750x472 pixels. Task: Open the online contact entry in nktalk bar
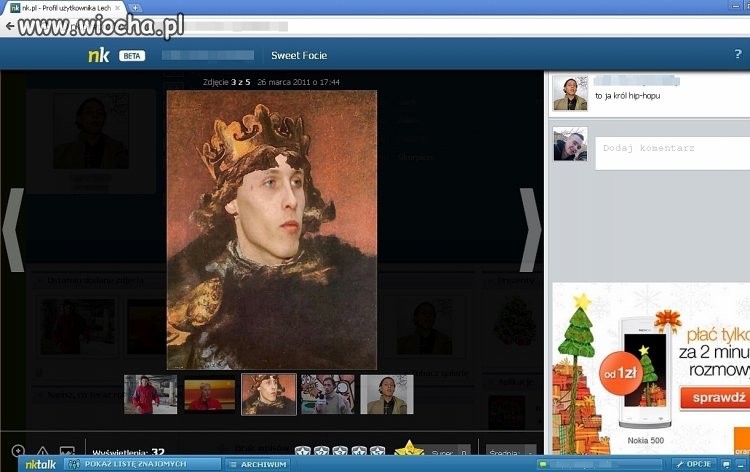click(x=599, y=464)
